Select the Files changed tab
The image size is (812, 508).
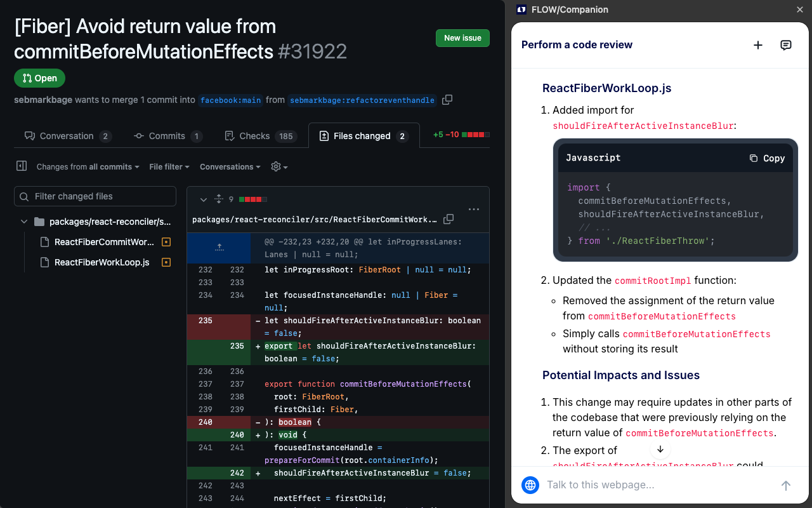coord(363,136)
